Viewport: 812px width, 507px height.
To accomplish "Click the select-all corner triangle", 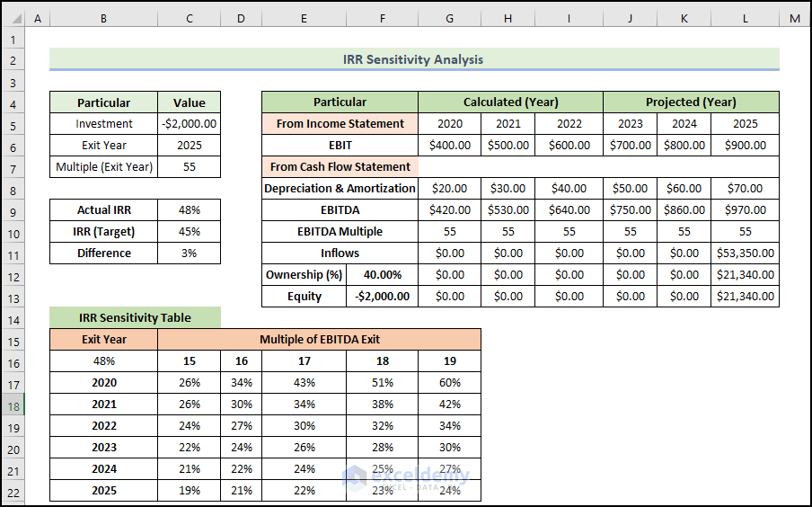I will 15,19.
